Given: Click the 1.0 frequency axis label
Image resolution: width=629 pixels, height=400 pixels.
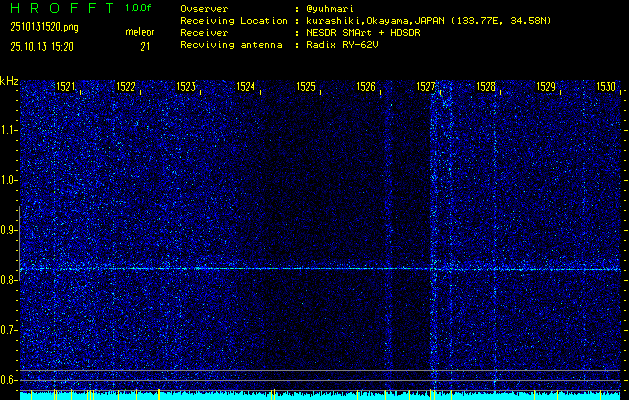Looking at the screenshot, I should pyautogui.click(x=8, y=180).
